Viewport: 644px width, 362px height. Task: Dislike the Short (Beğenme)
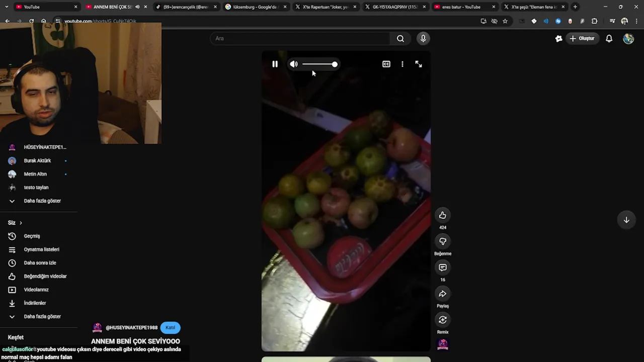pos(443,241)
